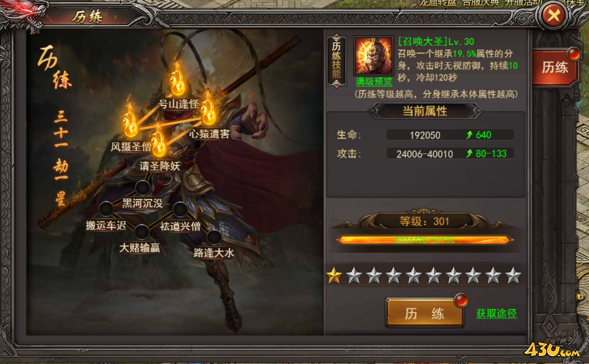Image resolution: width=589 pixels, height=364 pixels.
Task: Click the orange 历练 training button
Action: click(x=425, y=313)
